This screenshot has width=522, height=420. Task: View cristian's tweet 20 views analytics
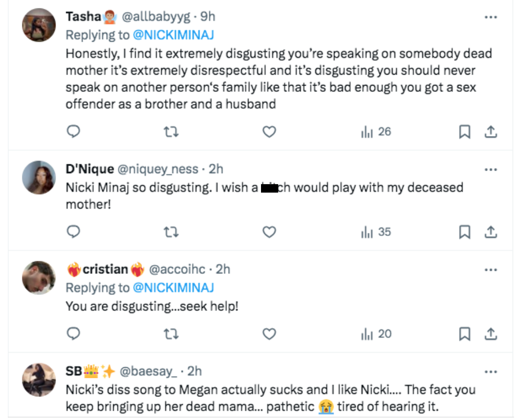(x=376, y=333)
